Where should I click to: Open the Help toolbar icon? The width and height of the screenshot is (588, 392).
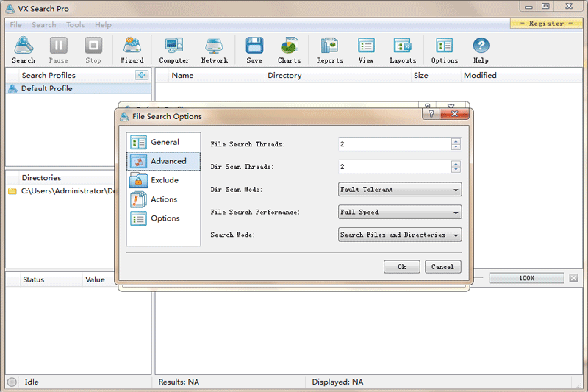pyautogui.click(x=481, y=50)
